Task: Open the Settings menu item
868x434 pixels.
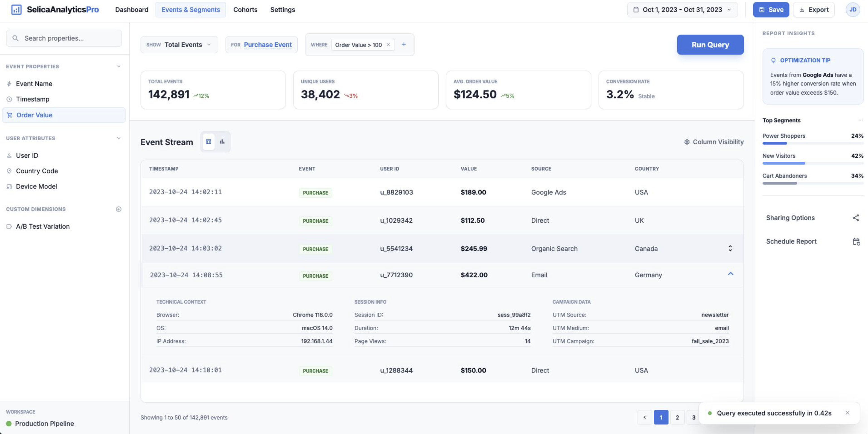Action: pos(282,9)
